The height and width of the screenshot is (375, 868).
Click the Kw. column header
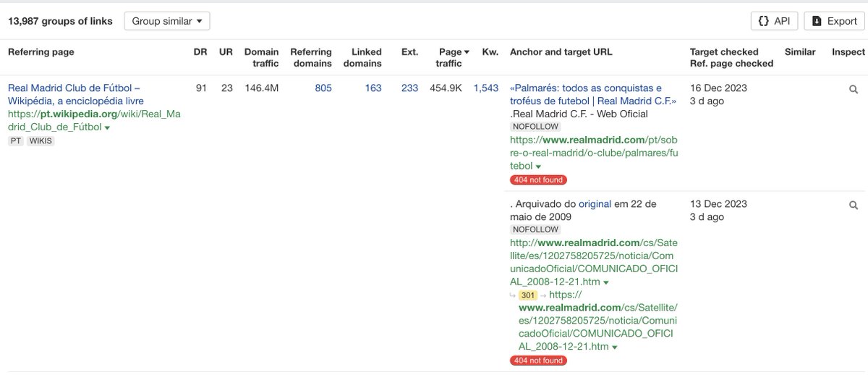pos(490,52)
